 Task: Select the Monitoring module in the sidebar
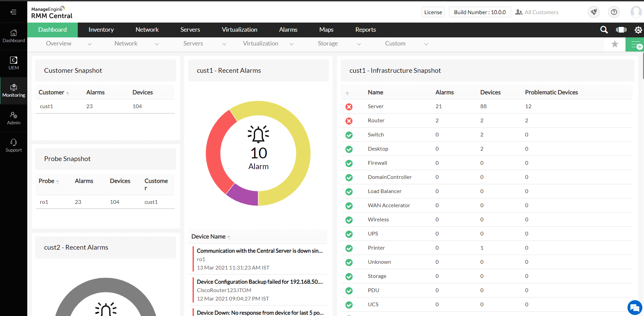click(13, 90)
